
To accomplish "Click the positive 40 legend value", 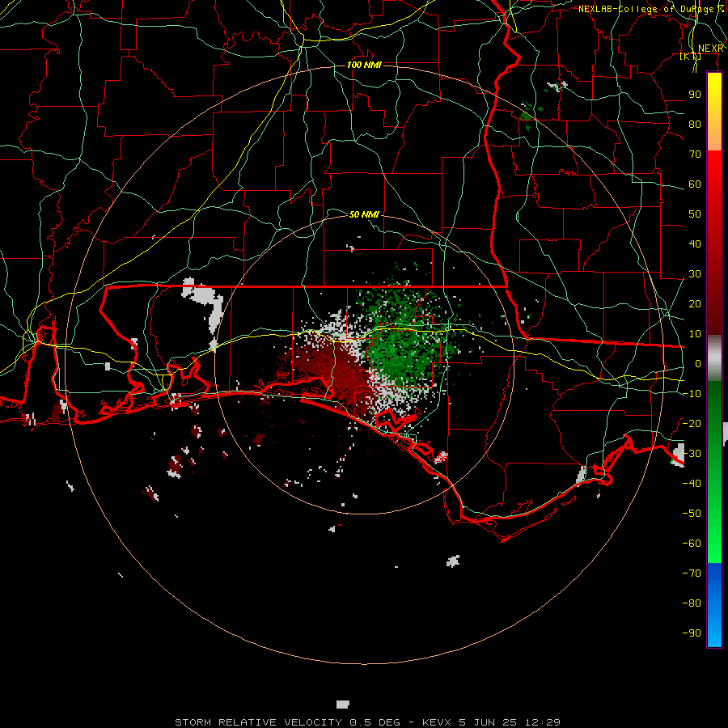I will pos(695,244).
